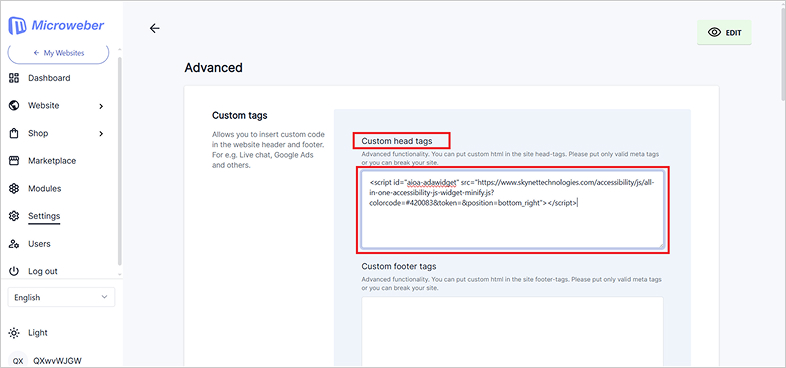786x368 pixels.
Task: Click the Light theme sun icon
Action: click(x=14, y=332)
